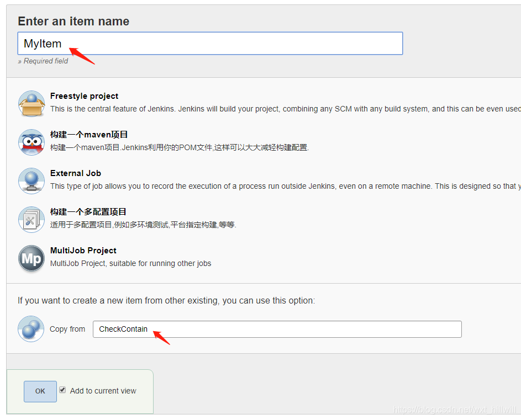Click the OK button
521x420 pixels.
click(x=40, y=391)
